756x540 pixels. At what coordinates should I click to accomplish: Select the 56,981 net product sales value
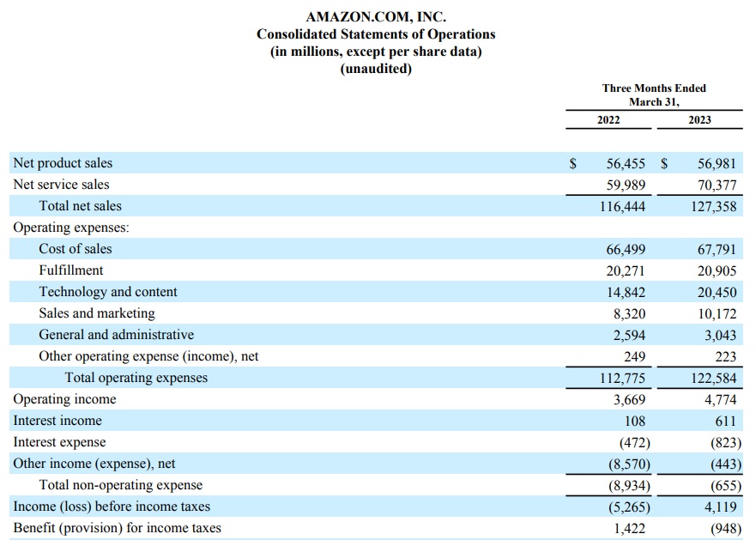coord(717,164)
